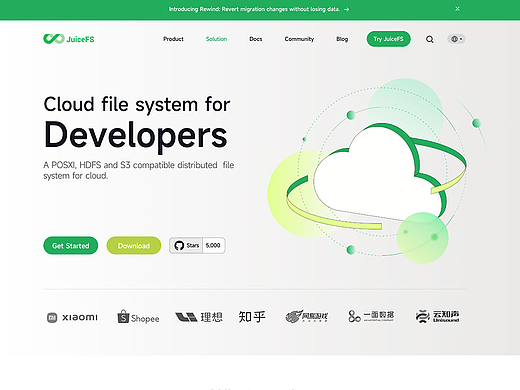Viewport: 520px width, 390px height.
Task: Click the JuiceFS logo
Action: (69, 39)
